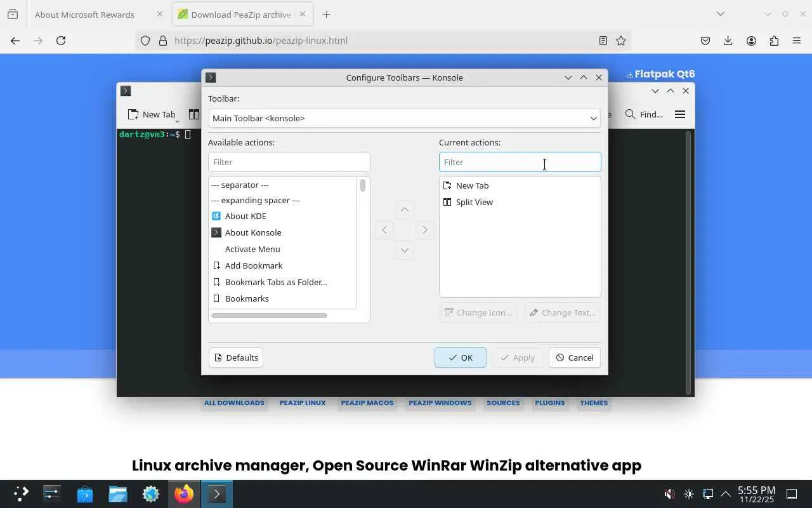Open Firefox reader view icon
Viewport: 812px width, 508px height.
pyautogui.click(x=603, y=41)
